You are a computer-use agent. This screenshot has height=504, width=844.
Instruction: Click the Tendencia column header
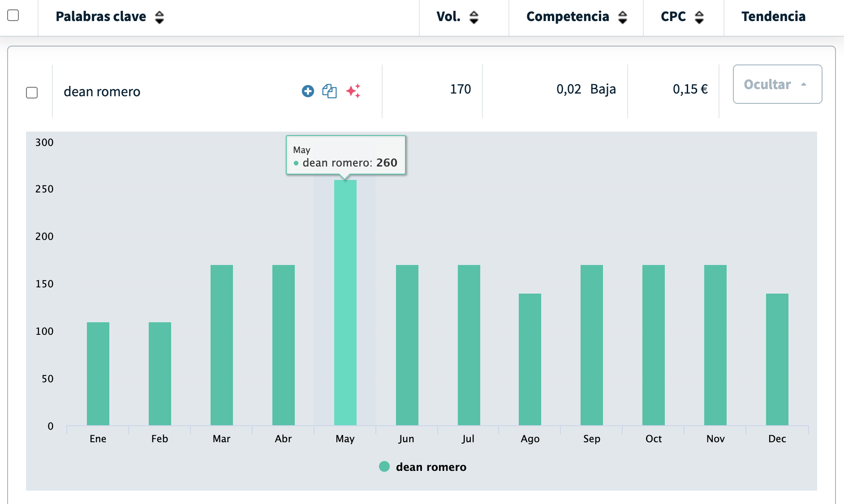(x=773, y=17)
